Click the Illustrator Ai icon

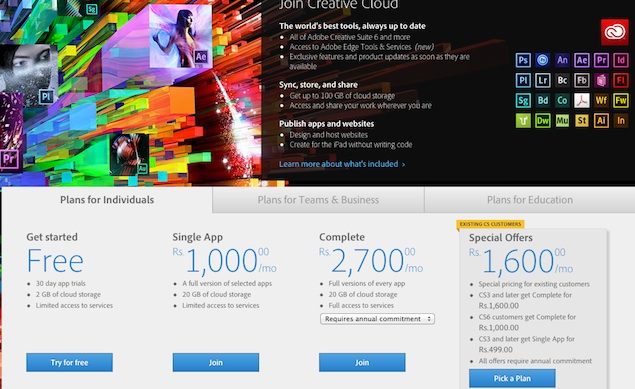click(601, 120)
